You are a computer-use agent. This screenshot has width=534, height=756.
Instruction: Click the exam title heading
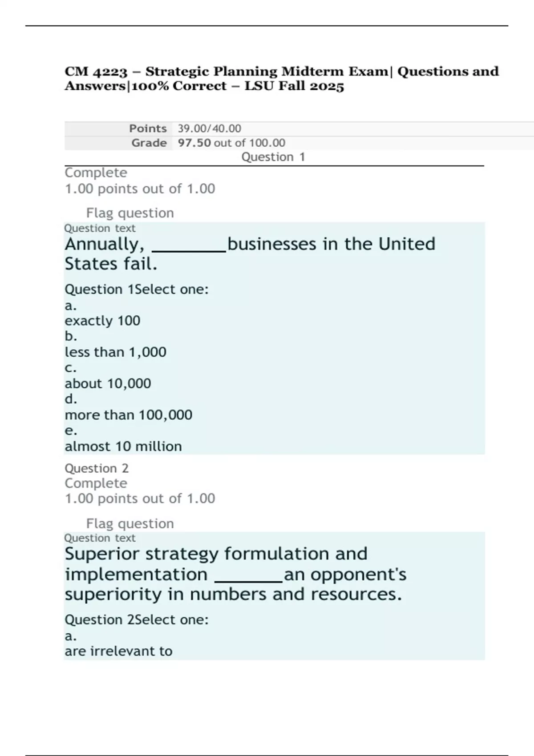[282, 78]
